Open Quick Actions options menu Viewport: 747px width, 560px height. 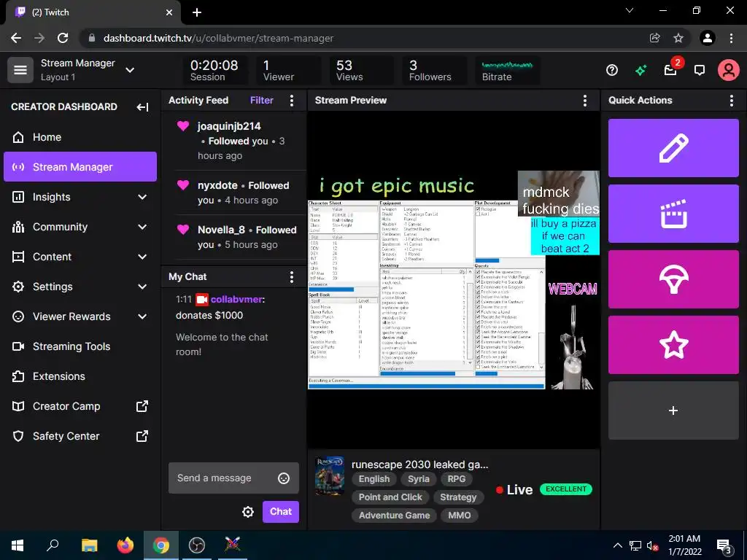[731, 100]
